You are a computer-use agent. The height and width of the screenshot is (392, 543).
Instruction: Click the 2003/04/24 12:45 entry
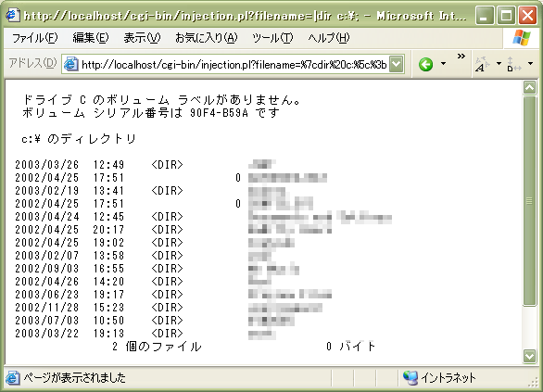[x=203, y=217]
